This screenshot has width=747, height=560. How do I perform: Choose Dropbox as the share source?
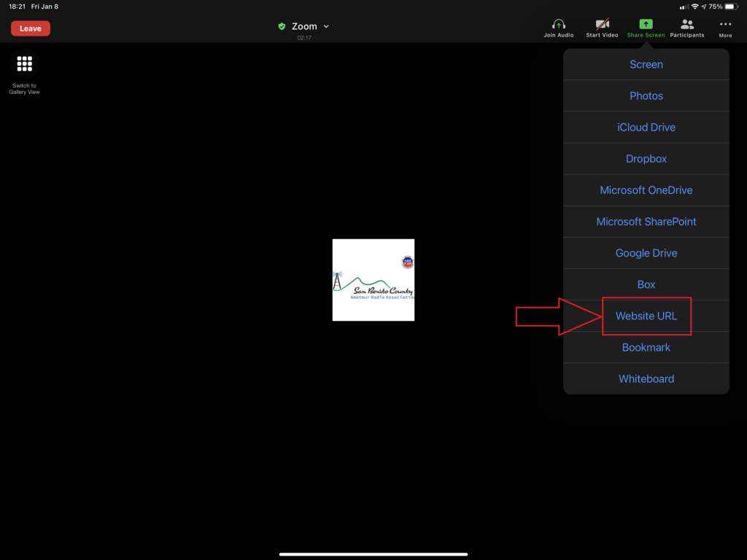coord(646,158)
